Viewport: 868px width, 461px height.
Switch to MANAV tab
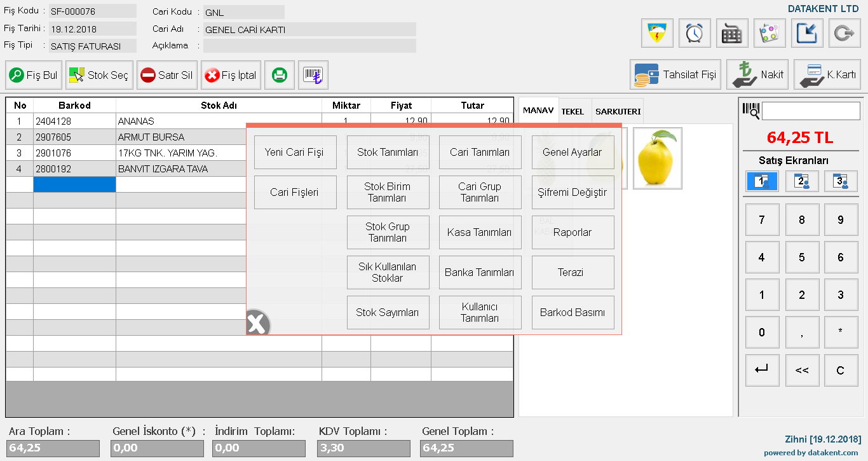538,111
